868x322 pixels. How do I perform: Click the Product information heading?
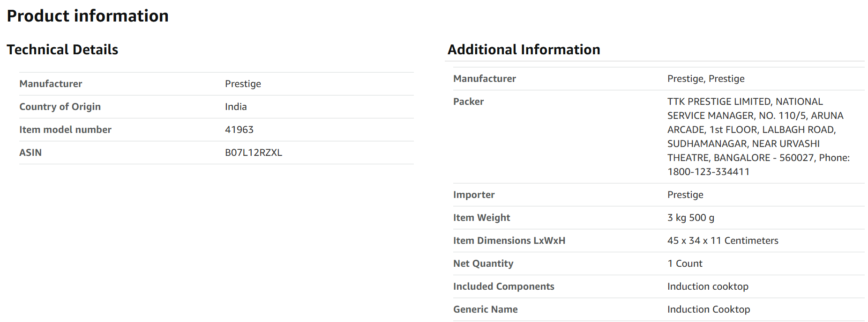click(x=88, y=16)
